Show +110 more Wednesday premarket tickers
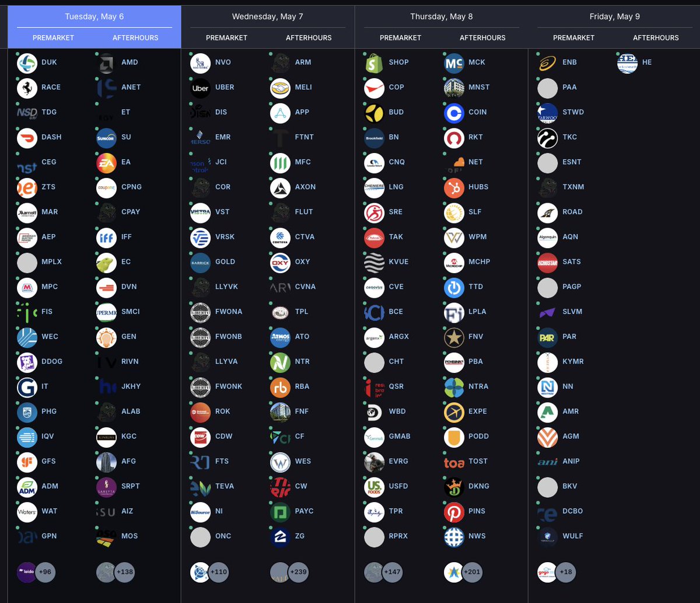This screenshot has height=603, width=700. pos(218,572)
